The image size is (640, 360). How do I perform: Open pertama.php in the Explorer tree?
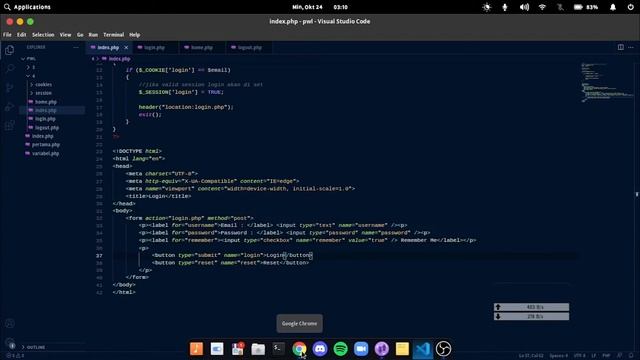(x=46, y=145)
